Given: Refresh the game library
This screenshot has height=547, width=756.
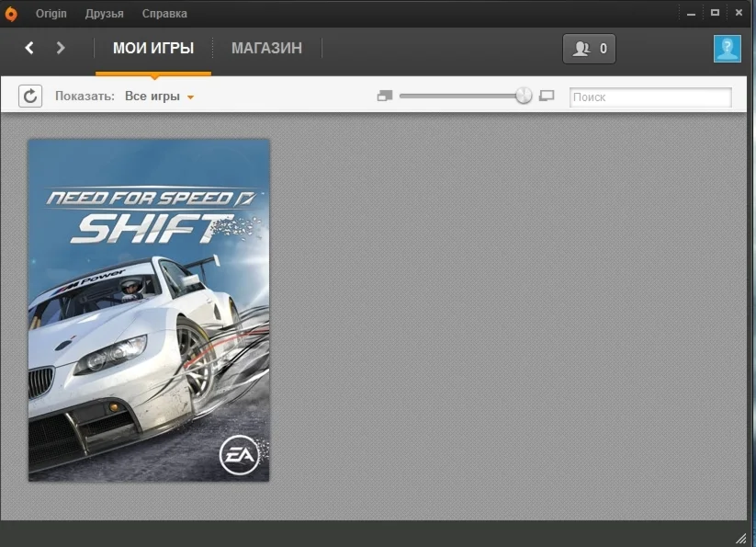Looking at the screenshot, I should 30,96.
